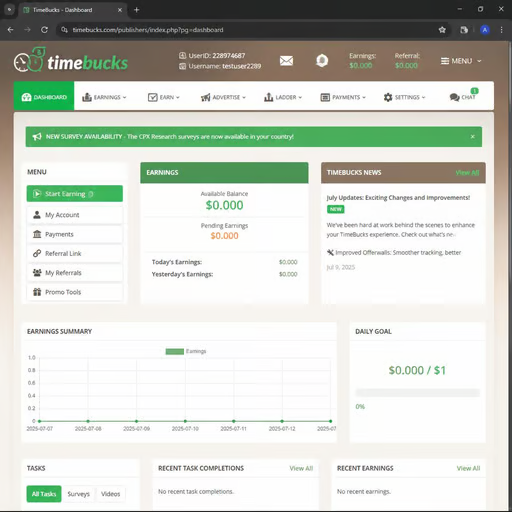Toggle the Earnings legend in the chart
This screenshot has height=512, width=512.
coord(186,351)
